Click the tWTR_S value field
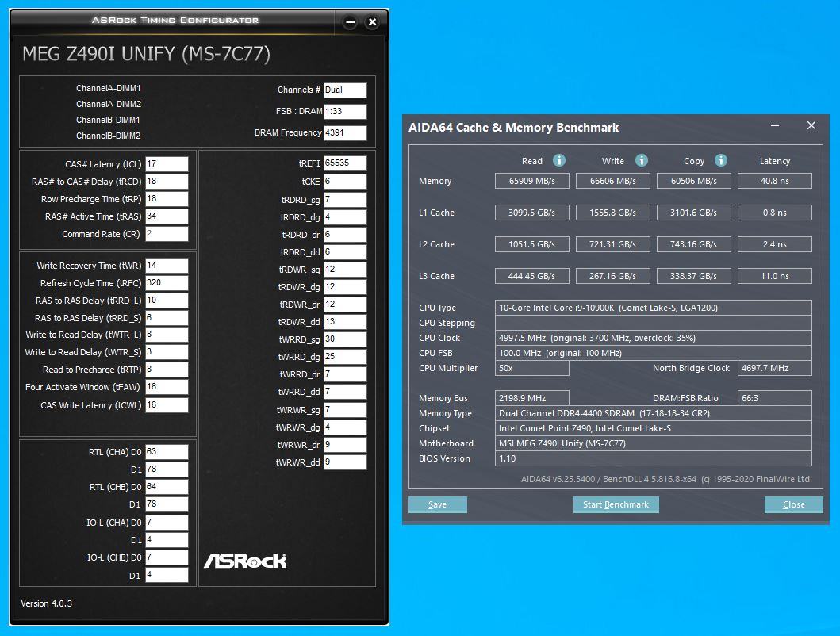 (167, 352)
